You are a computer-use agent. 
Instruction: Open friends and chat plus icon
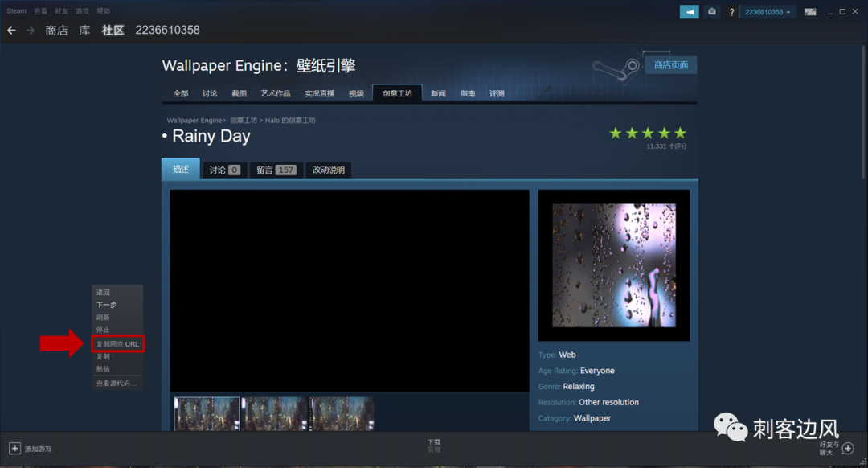[x=848, y=448]
